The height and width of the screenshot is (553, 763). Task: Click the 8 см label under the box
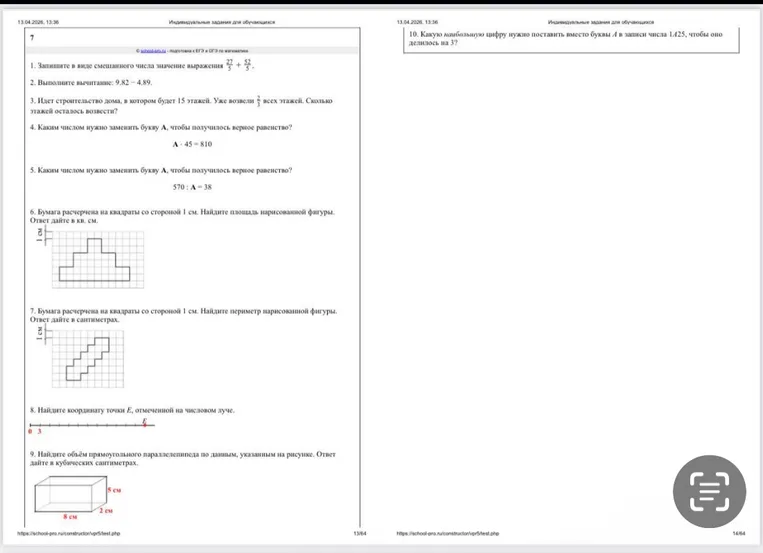pos(70,517)
